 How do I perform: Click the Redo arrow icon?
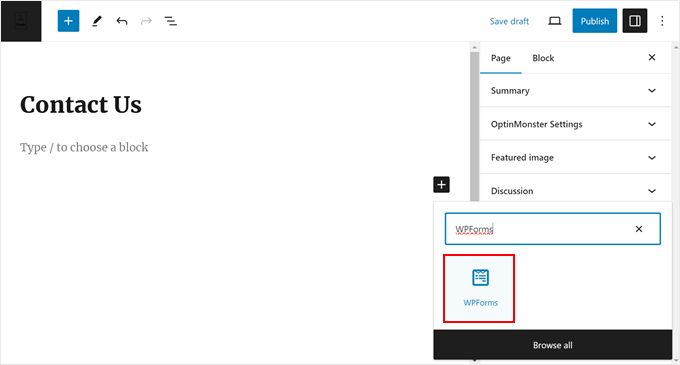pos(146,21)
